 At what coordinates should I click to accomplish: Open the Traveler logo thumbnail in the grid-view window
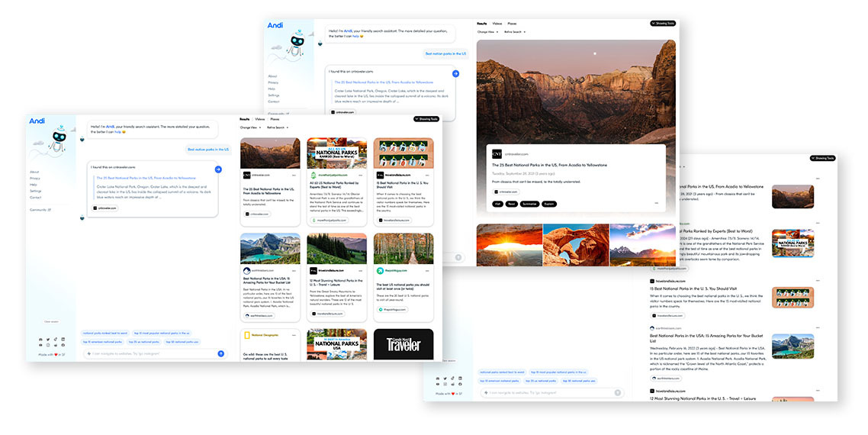point(403,344)
